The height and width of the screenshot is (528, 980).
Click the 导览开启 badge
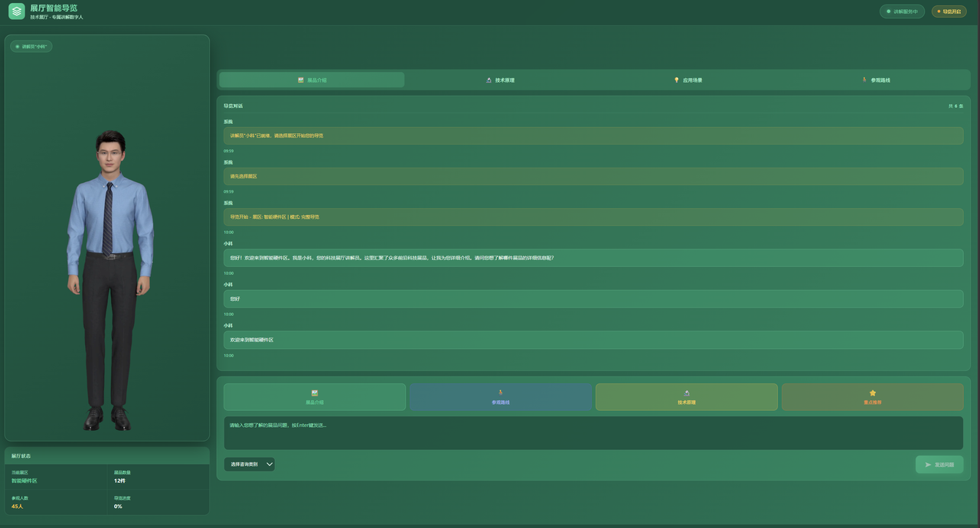click(x=949, y=11)
